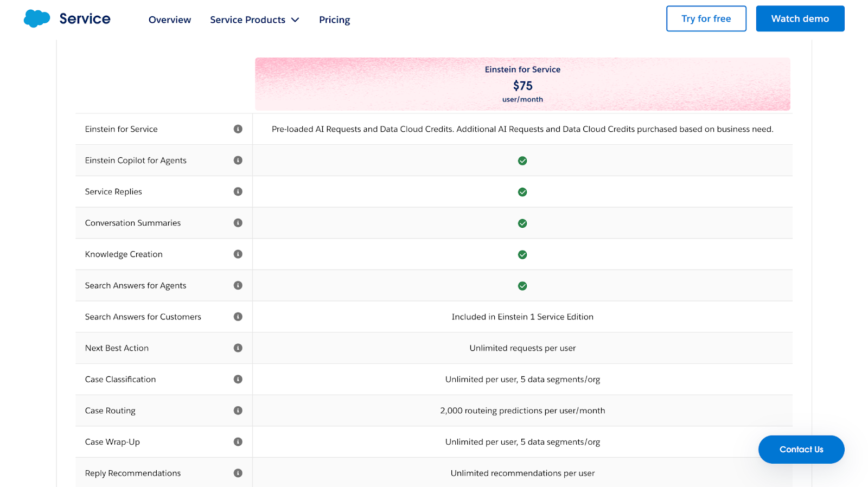Open the Pricing nav item
The image size is (868, 487).
334,20
